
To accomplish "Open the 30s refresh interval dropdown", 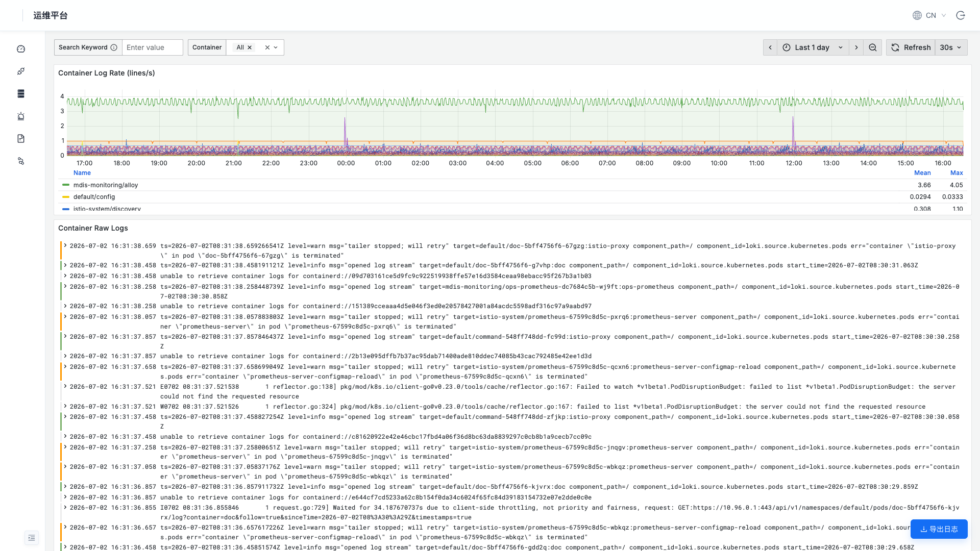I will pos(951,47).
